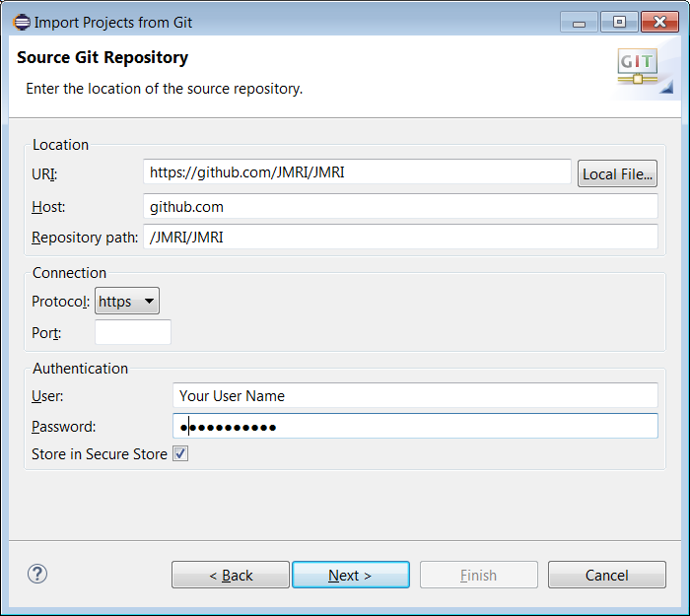Cancel the Git import wizard

tap(606, 576)
